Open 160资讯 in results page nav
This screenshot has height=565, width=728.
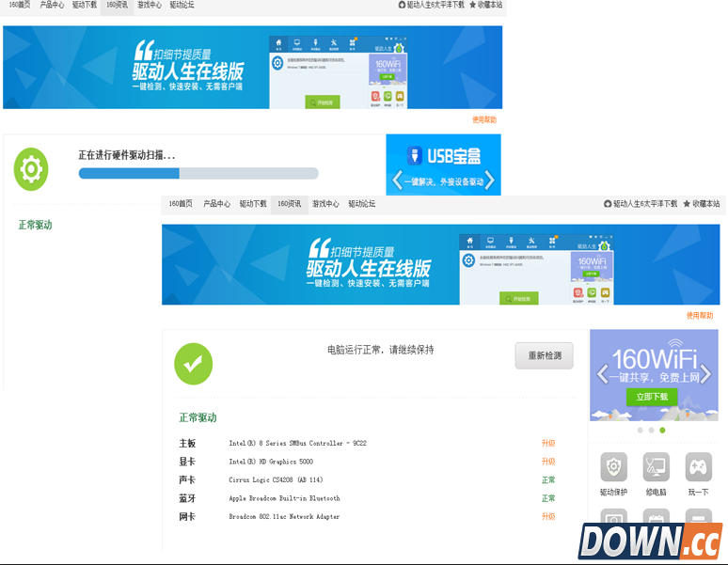coord(290,204)
